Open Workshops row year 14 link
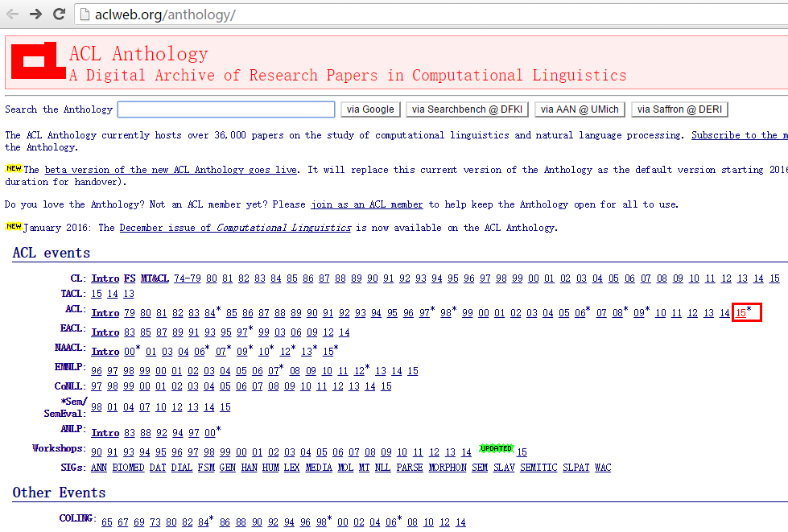The height and width of the screenshot is (532, 788). pos(466,452)
